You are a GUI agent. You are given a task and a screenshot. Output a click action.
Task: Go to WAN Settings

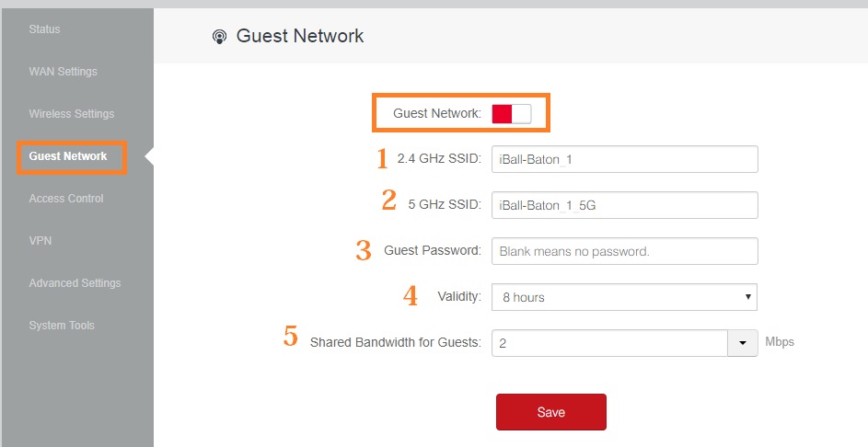coord(63,72)
